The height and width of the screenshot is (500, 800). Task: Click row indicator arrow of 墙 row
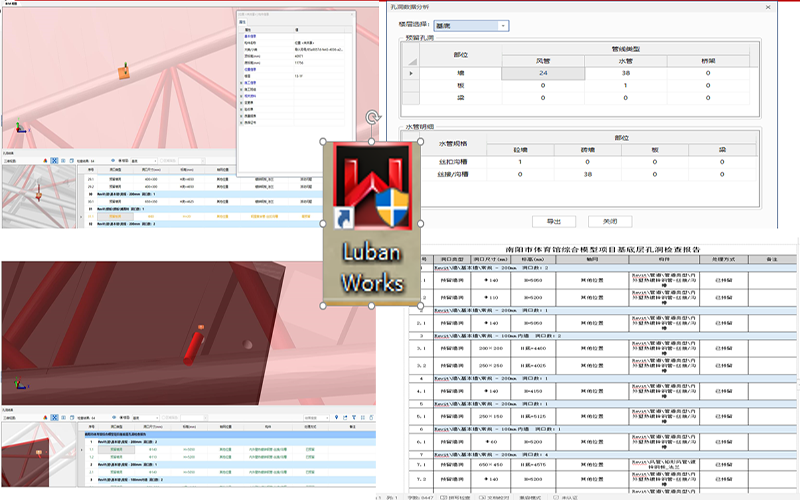coord(411,73)
